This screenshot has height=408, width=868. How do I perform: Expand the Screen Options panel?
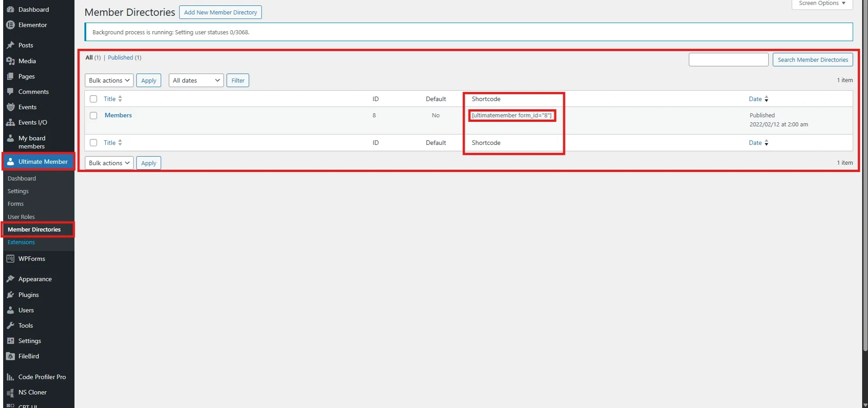point(822,4)
